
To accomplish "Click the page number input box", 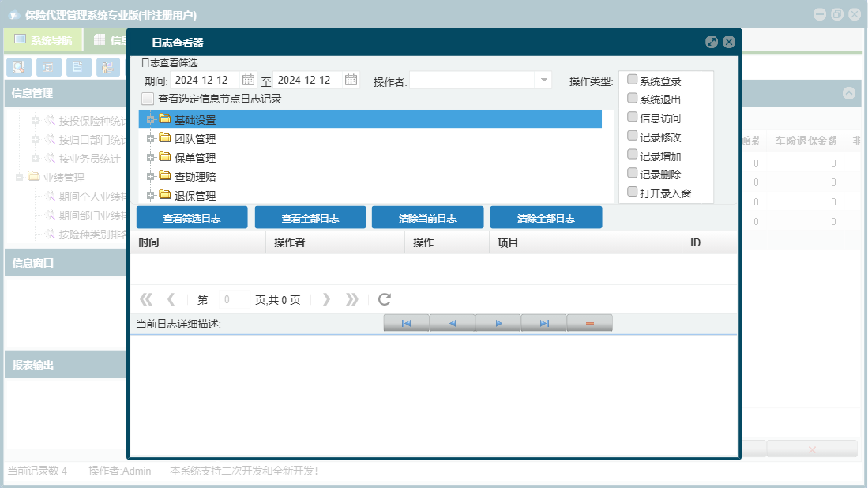I will tap(234, 300).
